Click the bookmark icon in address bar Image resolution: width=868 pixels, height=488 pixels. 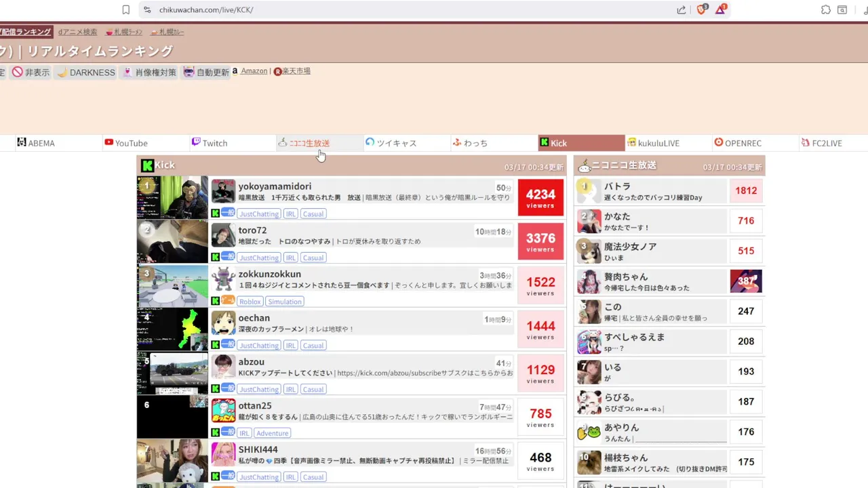click(x=126, y=9)
